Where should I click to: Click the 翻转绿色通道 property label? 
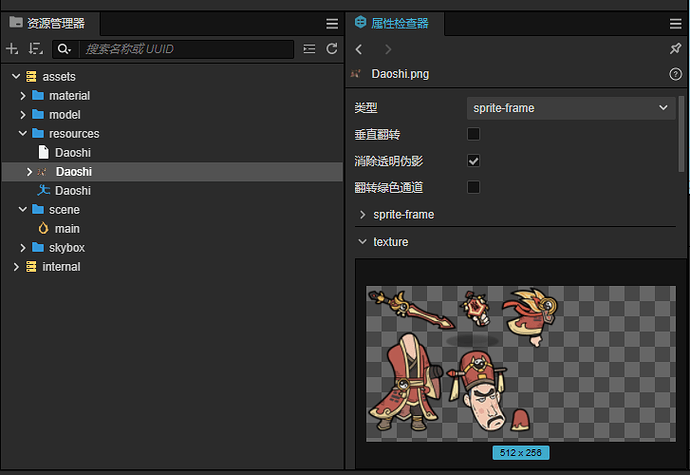(389, 188)
